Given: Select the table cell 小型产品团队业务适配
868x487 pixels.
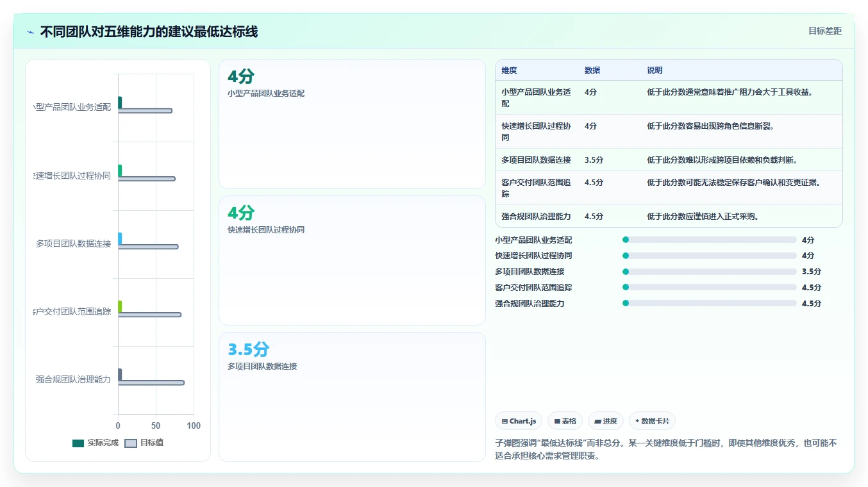Looking at the screenshot, I should pyautogui.click(x=536, y=97).
